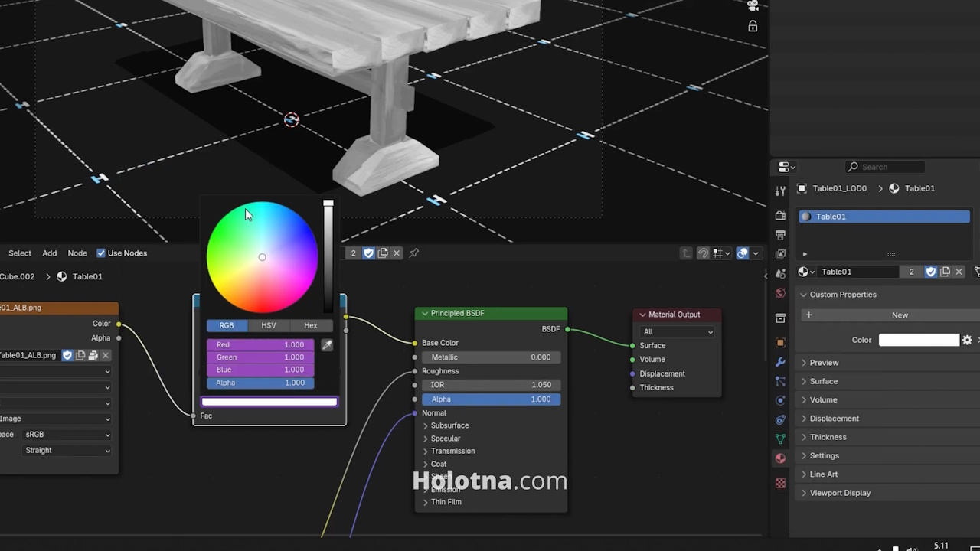The image size is (980, 551).
Task: Click the Red channel slider
Action: coord(260,345)
